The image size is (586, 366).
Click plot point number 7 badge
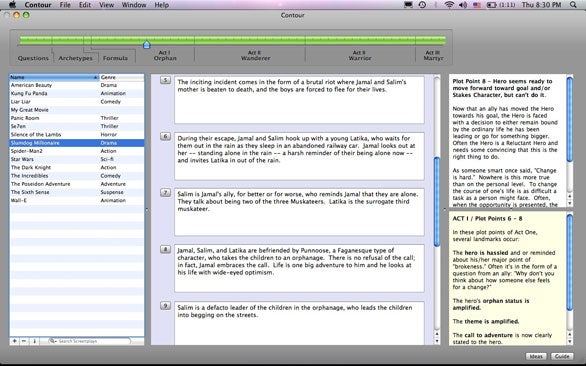166,192
